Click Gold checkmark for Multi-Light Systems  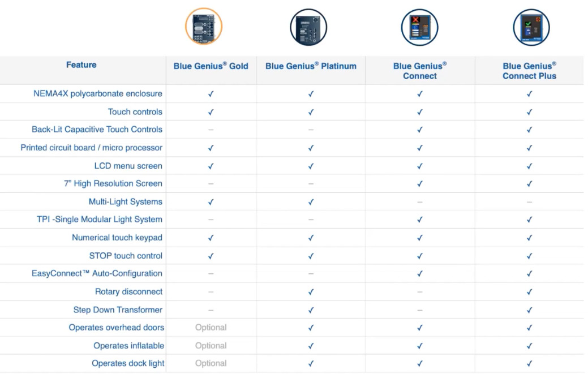tap(211, 202)
